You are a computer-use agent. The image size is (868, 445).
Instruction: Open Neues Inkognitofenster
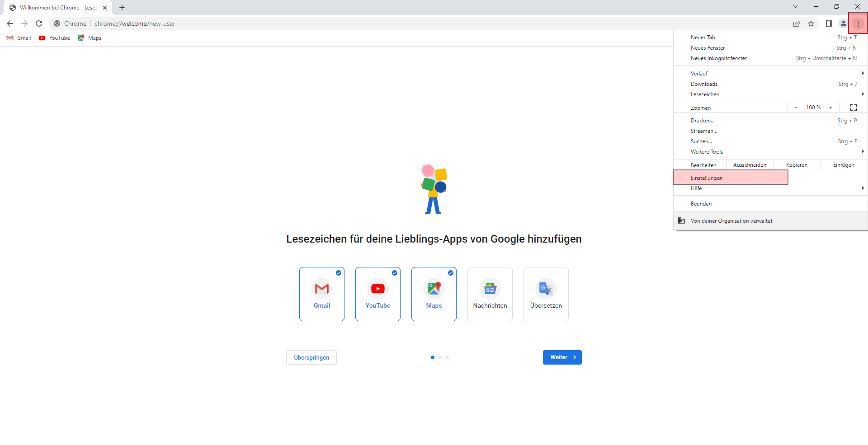pyautogui.click(x=770, y=58)
